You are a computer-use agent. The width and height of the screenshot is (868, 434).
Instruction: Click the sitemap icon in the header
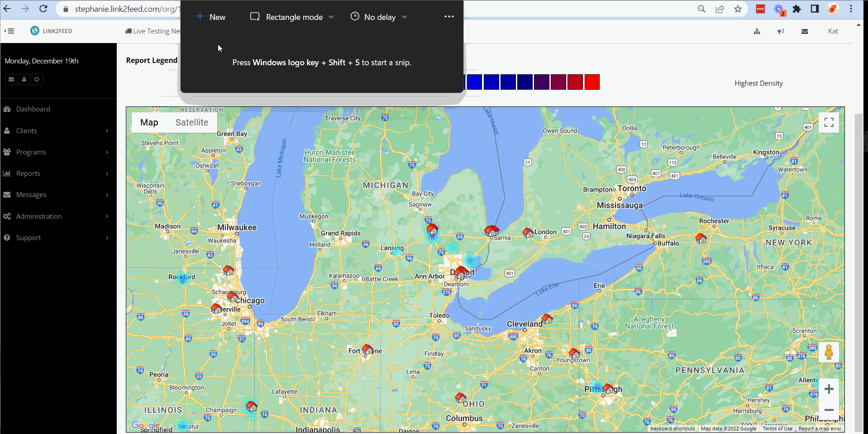757,31
